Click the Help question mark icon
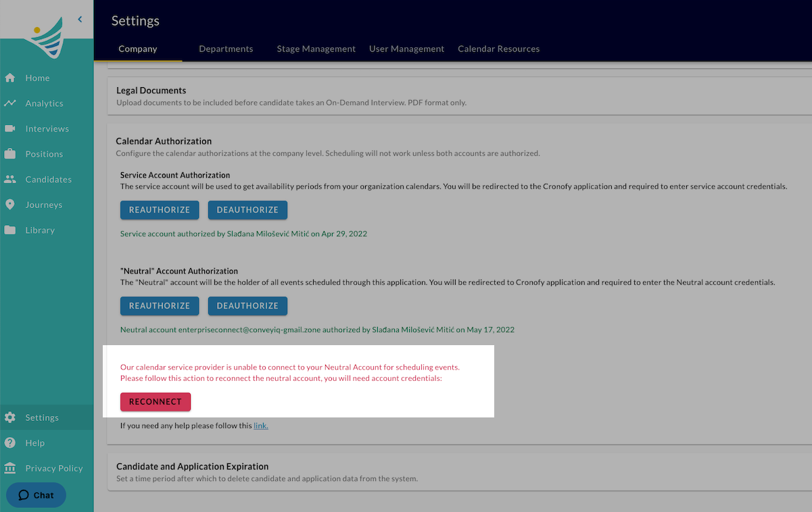This screenshot has width=812, height=512. pyautogui.click(x=10, y=443)
